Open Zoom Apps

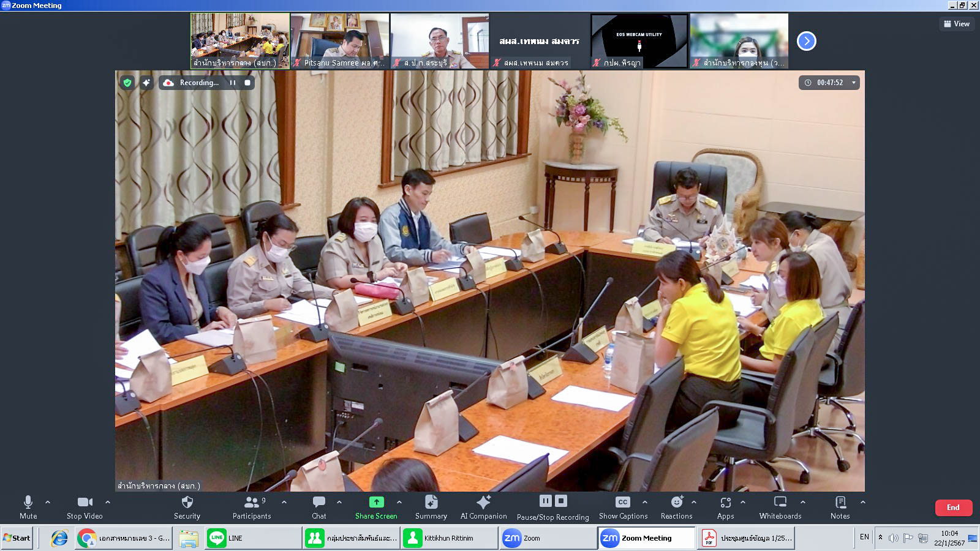[x=726, y=508]
